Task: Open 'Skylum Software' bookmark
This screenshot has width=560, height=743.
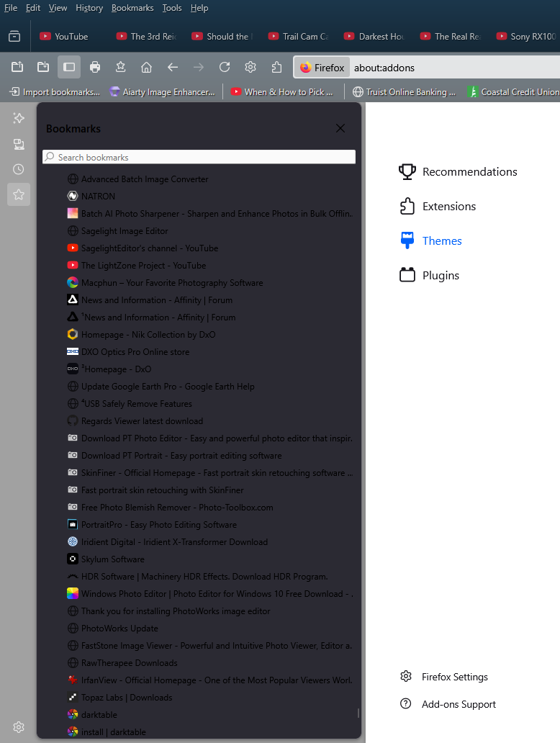Action: coord(105,559)
